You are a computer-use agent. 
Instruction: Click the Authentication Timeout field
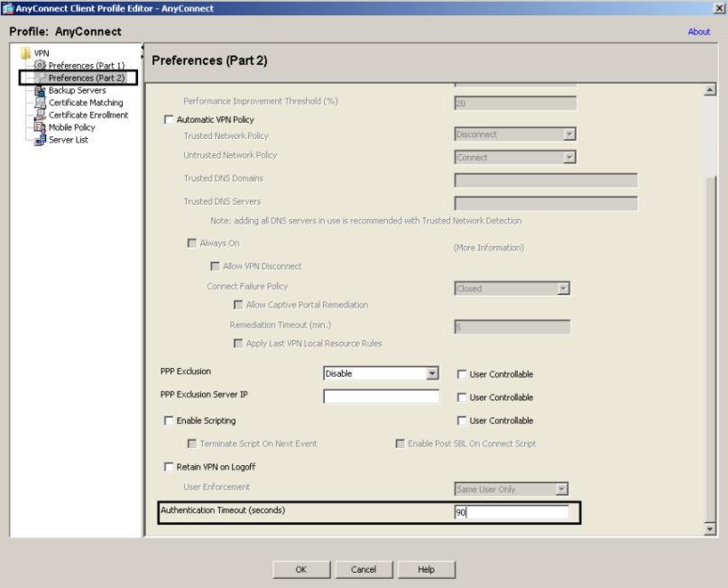511,512
